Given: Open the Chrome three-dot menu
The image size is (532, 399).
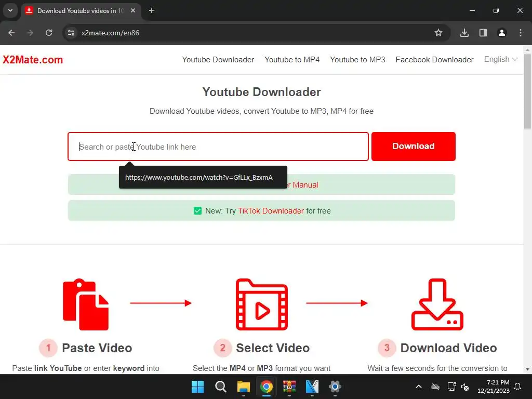Looking at the screenshot, I should 521,33.
